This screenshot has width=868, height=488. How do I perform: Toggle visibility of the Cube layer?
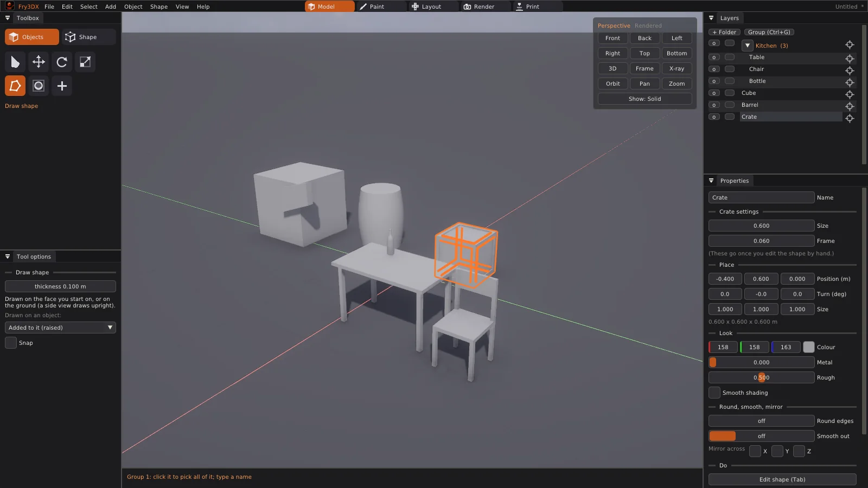(714, 93)
